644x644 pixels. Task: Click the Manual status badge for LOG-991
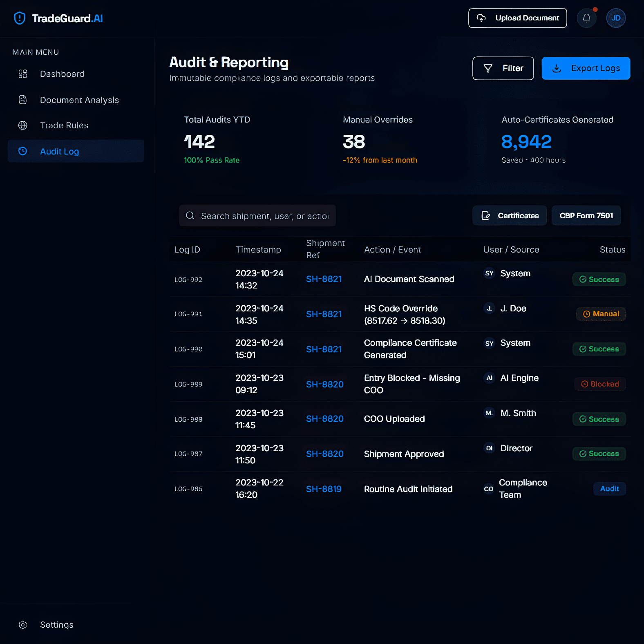pos(601,314)
